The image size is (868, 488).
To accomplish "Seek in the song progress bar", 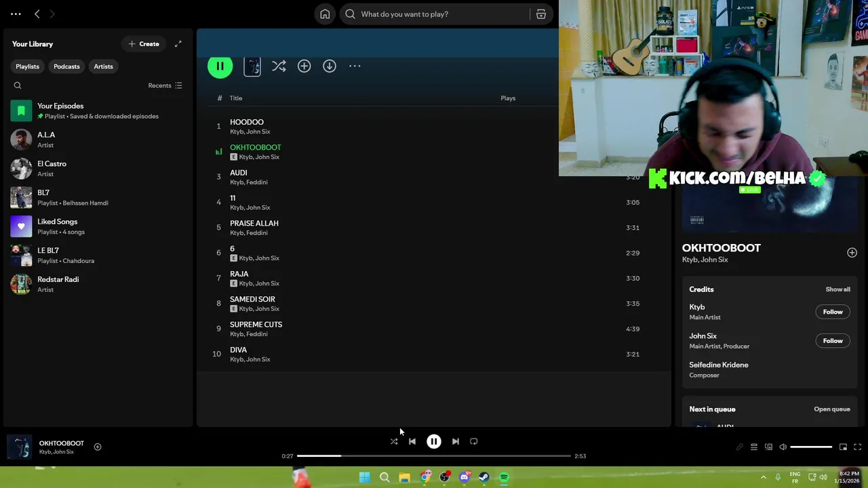I will click(x=434, y=456).
